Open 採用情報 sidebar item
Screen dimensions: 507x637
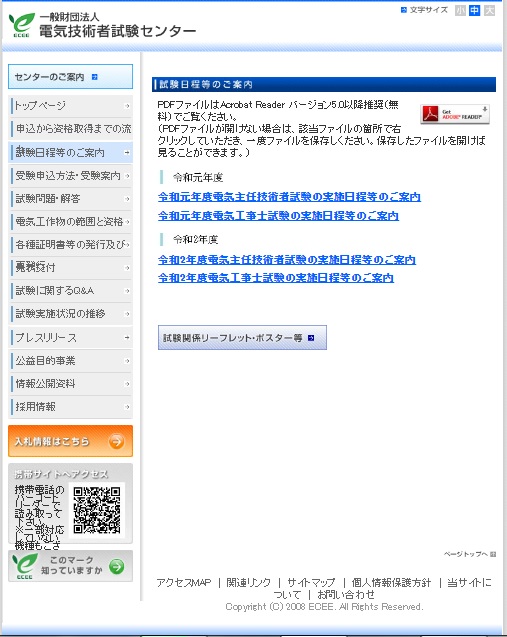70,407
